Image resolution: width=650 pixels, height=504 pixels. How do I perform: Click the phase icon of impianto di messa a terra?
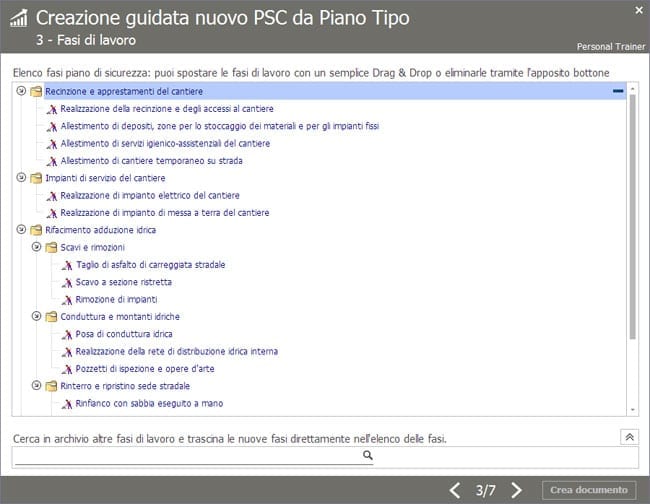[x=52, y=213]
